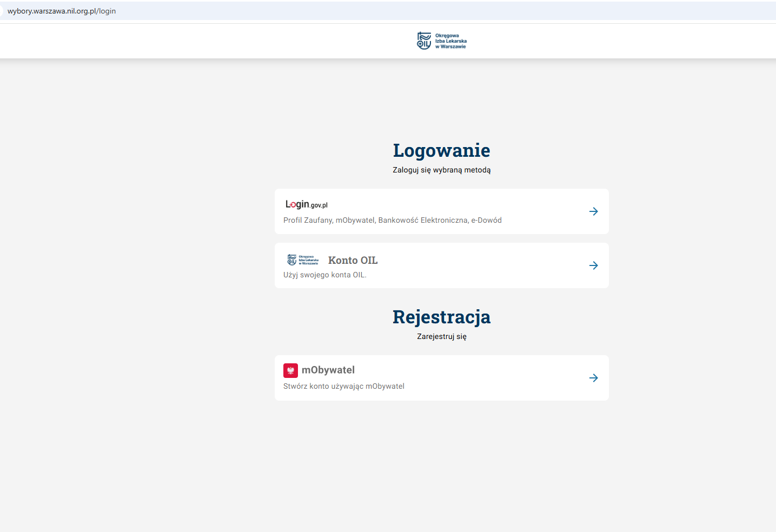Click the 'Użyj swojego konta OIL.' text
The height and width of the screenshot is (532, 776).
coord(325,275)
